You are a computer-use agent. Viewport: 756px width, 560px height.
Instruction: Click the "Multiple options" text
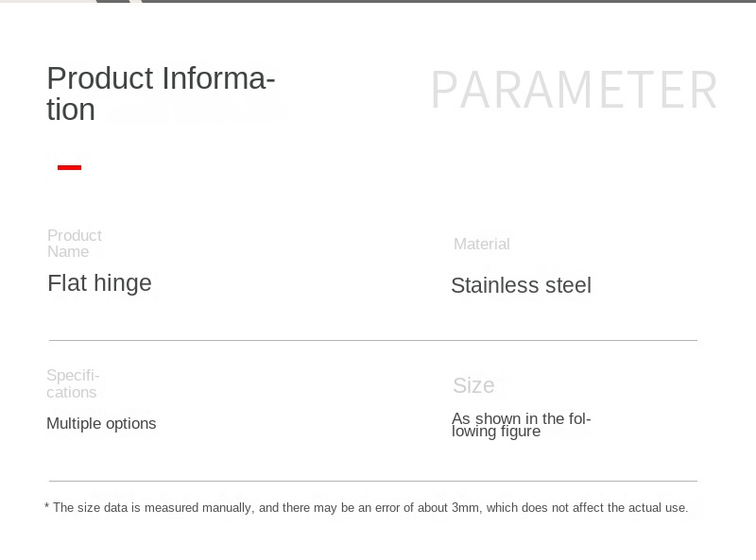pos(101,424)
